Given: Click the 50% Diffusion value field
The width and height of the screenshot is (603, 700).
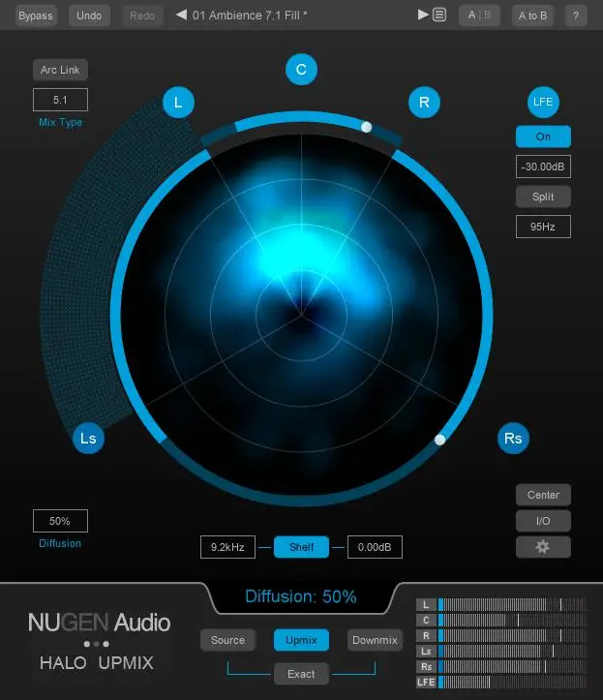Looking at the screenshot, I should pos(60,521).
